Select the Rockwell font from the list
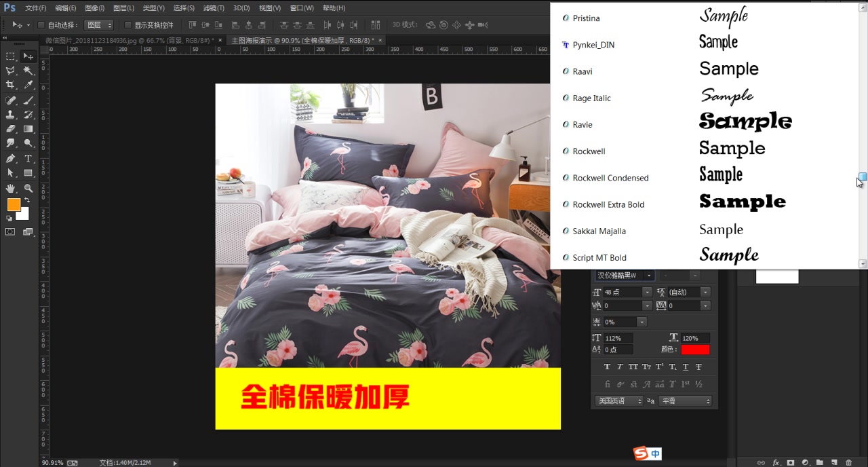868x467 pixels. pyautogui.click(x=587, y=151)
